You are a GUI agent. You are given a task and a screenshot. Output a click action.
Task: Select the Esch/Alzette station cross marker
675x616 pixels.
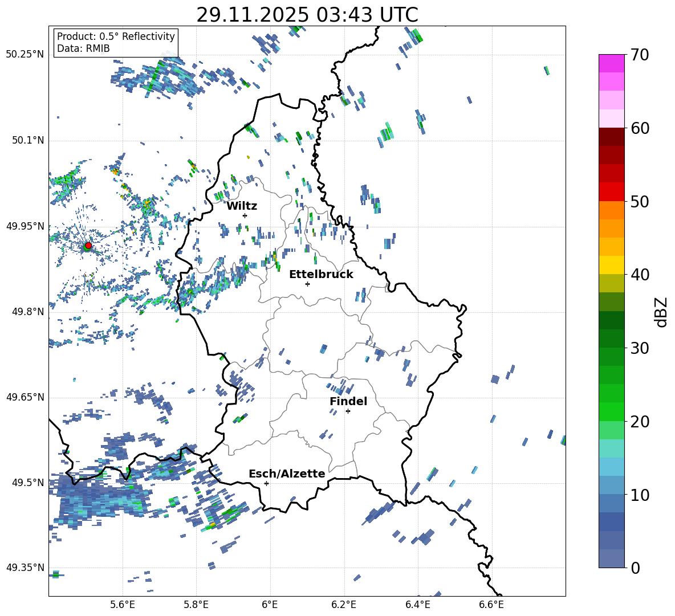(x=266, y=483)
